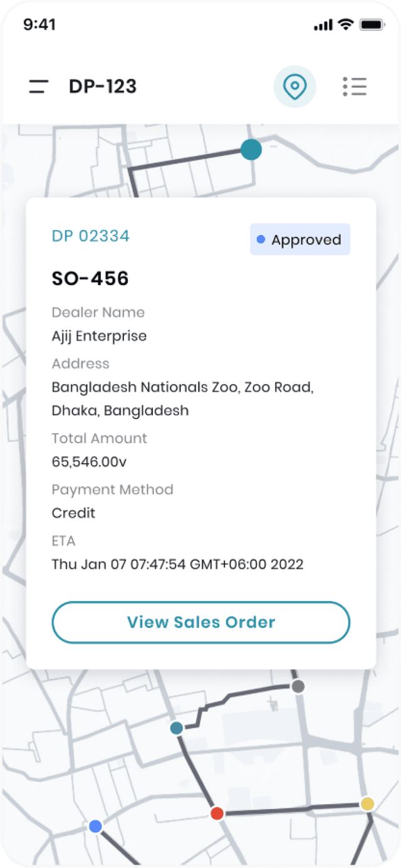
Task: Select the map pin view icon
Action: 295,86
